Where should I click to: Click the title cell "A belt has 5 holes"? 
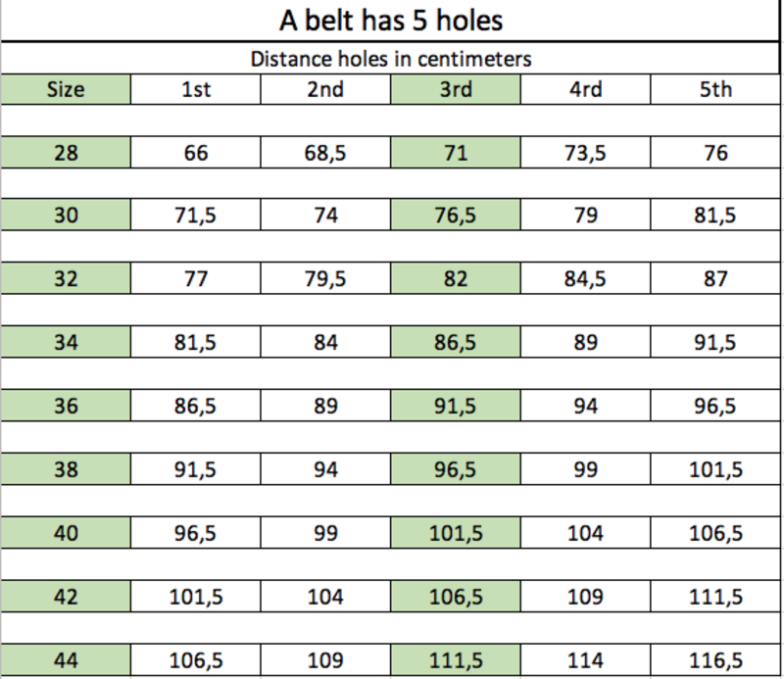(391, 20)
